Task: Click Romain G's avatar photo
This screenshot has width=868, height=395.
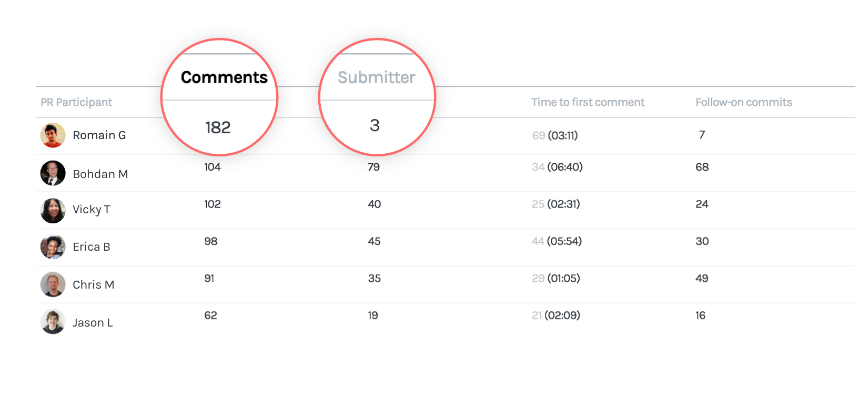Action: click(x=53, y=135)
